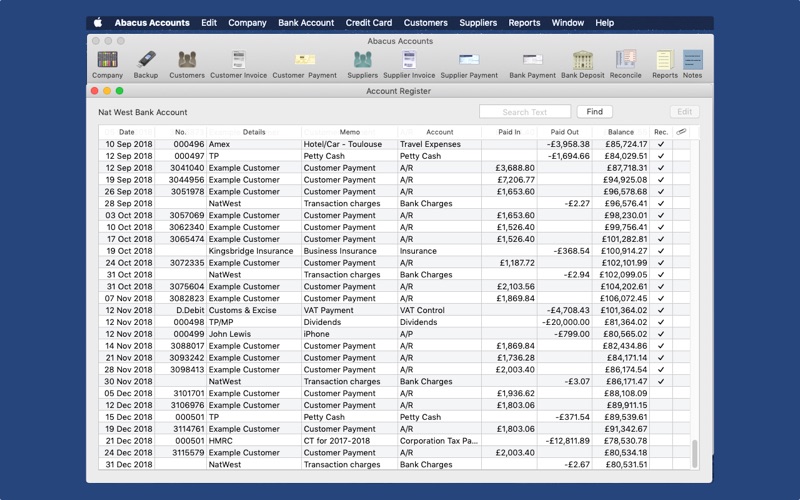This screenshot has height=500, width=800.
Task: Toggle reconciled check for 12 Sep 2018 TP row
Action: tap(661, 156)
